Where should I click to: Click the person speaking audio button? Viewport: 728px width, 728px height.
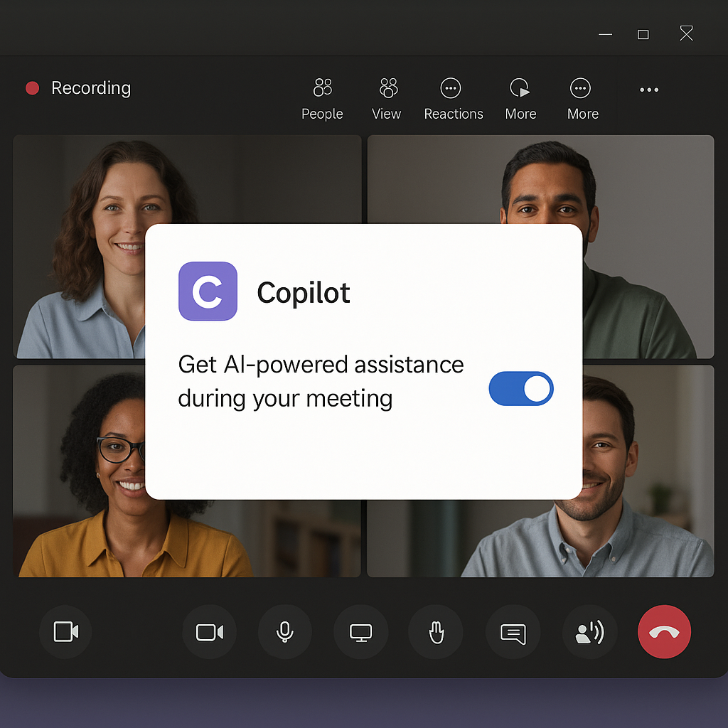[x=589, y=632]
